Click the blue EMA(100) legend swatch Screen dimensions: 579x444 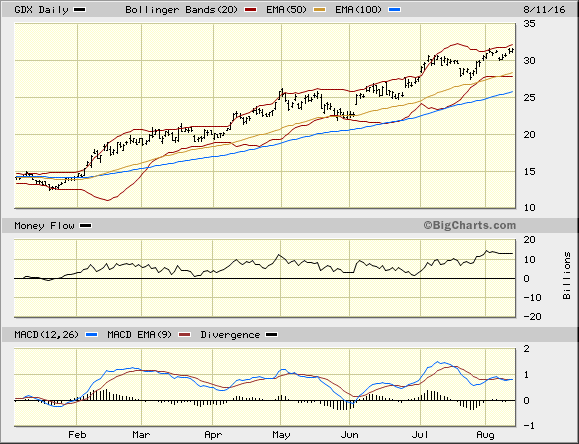[395, 10]
